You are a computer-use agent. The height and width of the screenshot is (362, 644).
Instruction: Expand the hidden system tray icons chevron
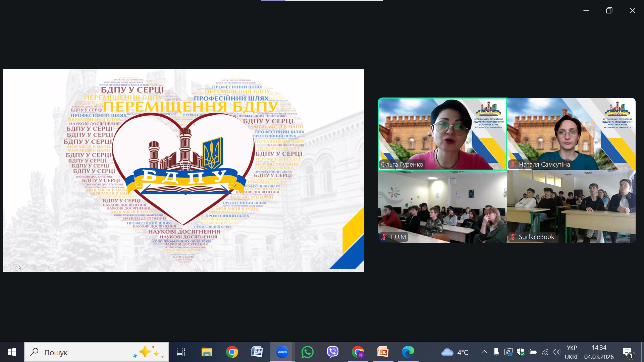pyautogui.click(x=484, y=352)
